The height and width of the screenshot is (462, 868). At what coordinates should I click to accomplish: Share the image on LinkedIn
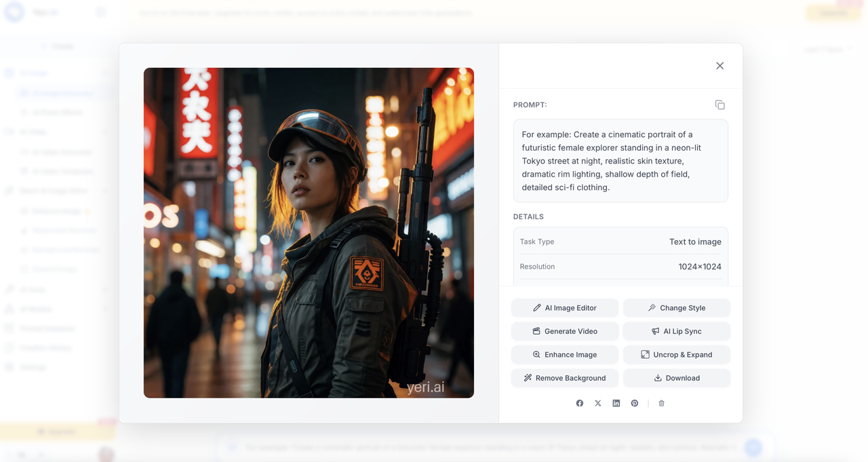[616, 403]
